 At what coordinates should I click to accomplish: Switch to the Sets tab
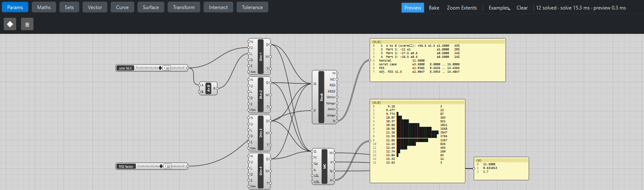click(69, 7)
